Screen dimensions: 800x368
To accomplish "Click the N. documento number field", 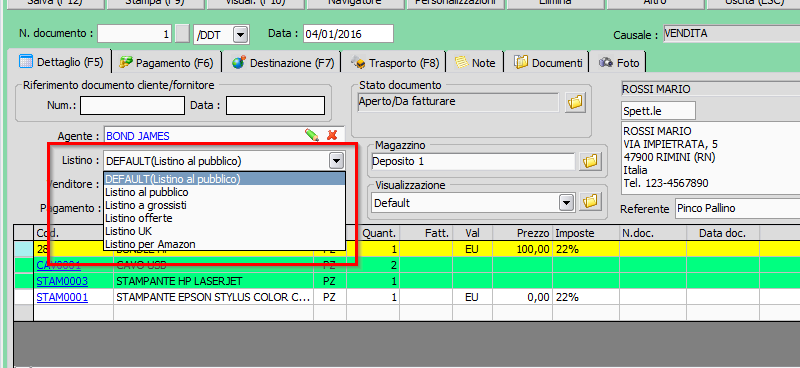I will pos(135,35).
